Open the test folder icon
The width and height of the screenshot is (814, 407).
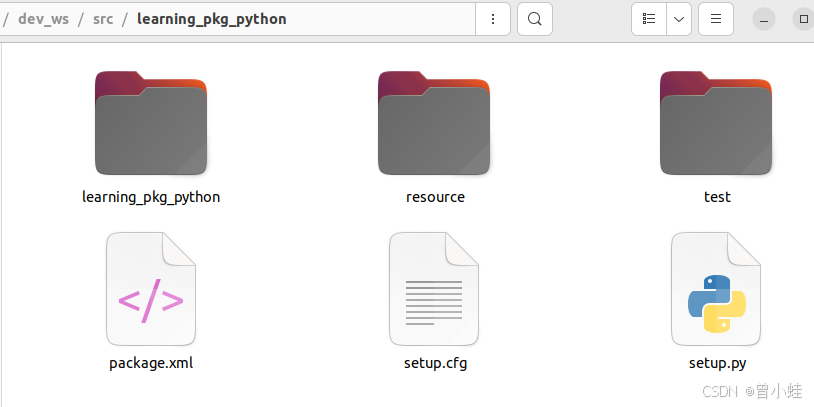click(x=716, y=123)
